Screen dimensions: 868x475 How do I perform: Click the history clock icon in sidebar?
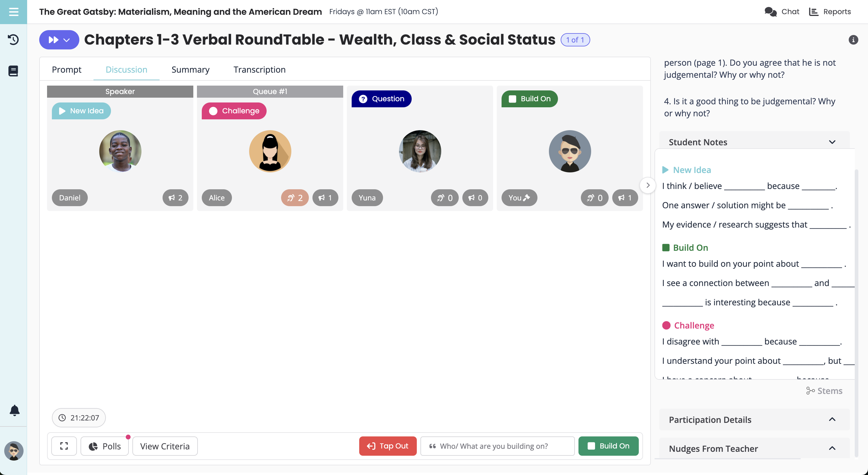pos(14,40)
